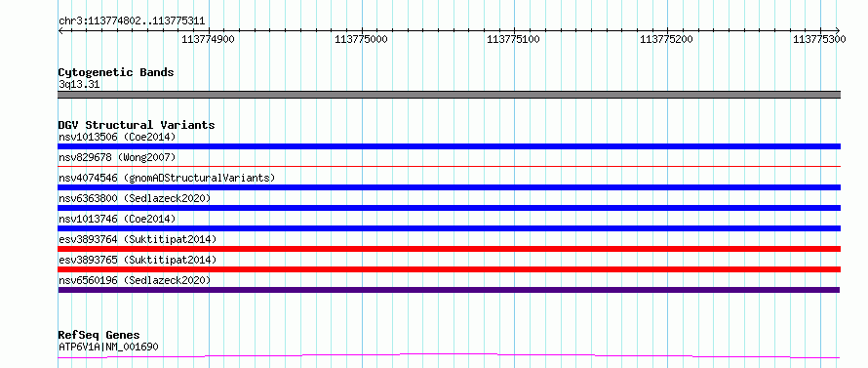This screenshot has height=368, width=868.
Task: Click ruler tick label 113775100
Action: tap(513, 39)
